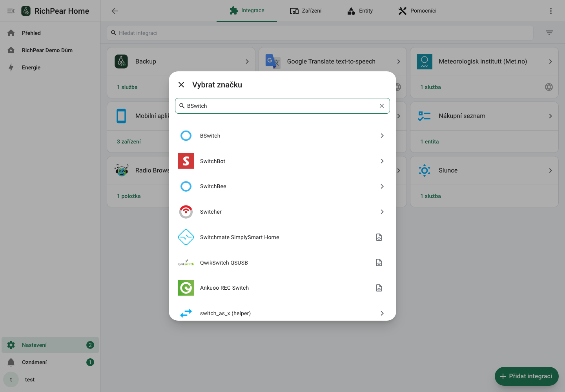Click the YAML file icon for QwikSwitch QSUSB
This screenshot has height=392, width=565.
pos(379,263)
